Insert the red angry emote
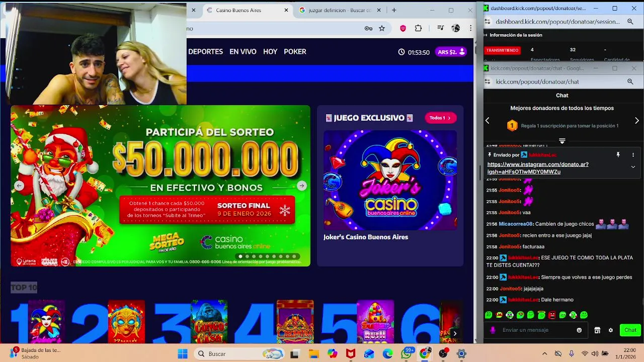Image resolution: width=644 pixels, height=362 pixels. point(551,315)
